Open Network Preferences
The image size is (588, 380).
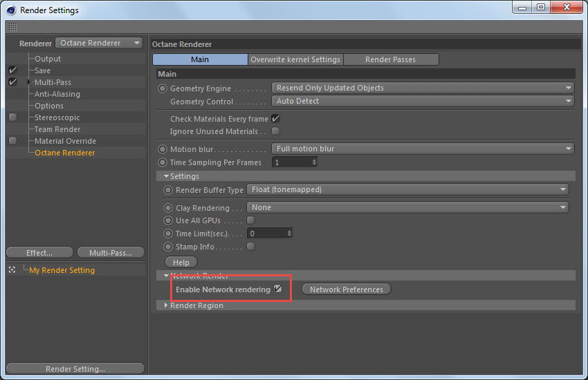pyautogui.click(x=347, y=289)
